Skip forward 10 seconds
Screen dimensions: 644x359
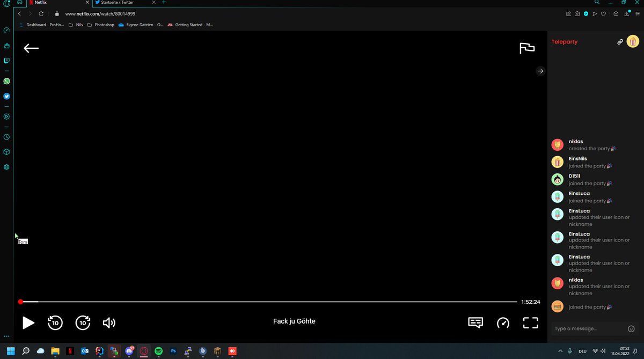tap(82, 323)
